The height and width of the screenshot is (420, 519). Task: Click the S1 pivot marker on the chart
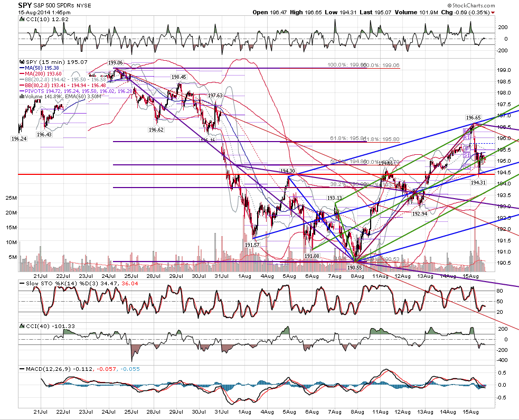(466, 155)
